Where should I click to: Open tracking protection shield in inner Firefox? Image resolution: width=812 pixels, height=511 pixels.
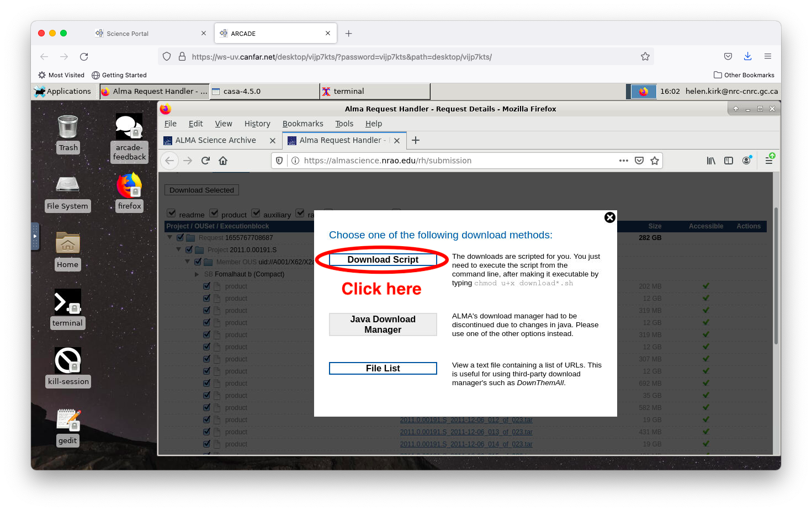pyautogui.click(x=279, y=161)
